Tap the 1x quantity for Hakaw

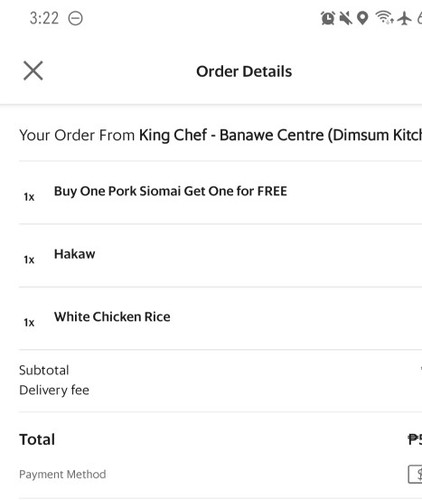[x=29, y=260]
